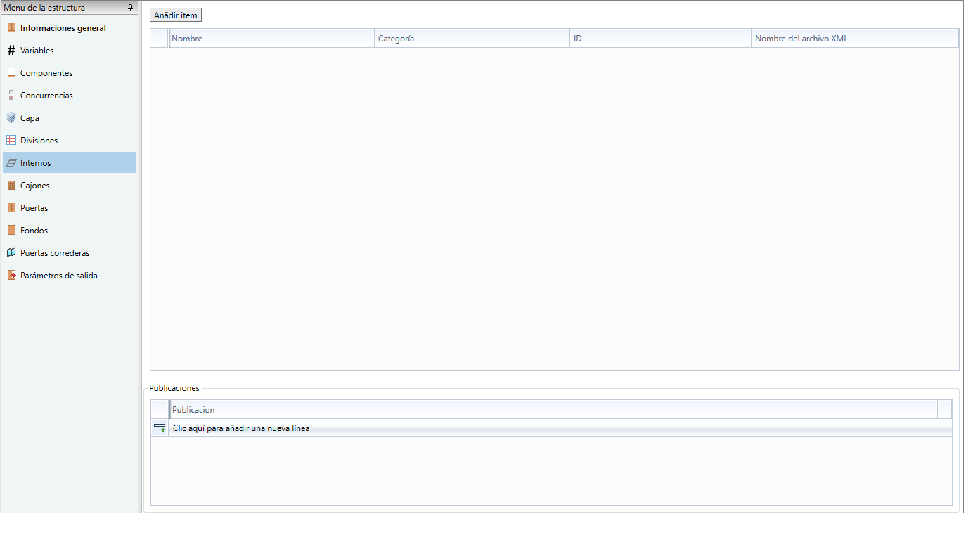
Task: Select Puertas correderas in the menu
Action: tap(70, 253)
